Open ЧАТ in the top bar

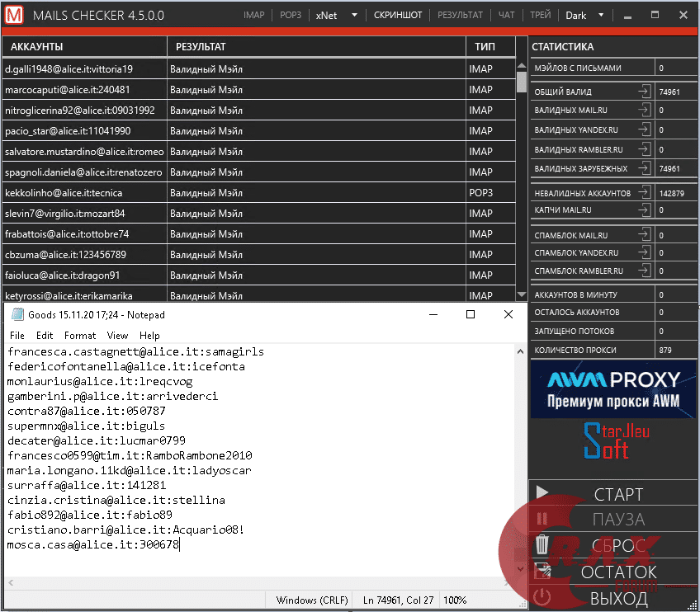(x=506, y=15)
